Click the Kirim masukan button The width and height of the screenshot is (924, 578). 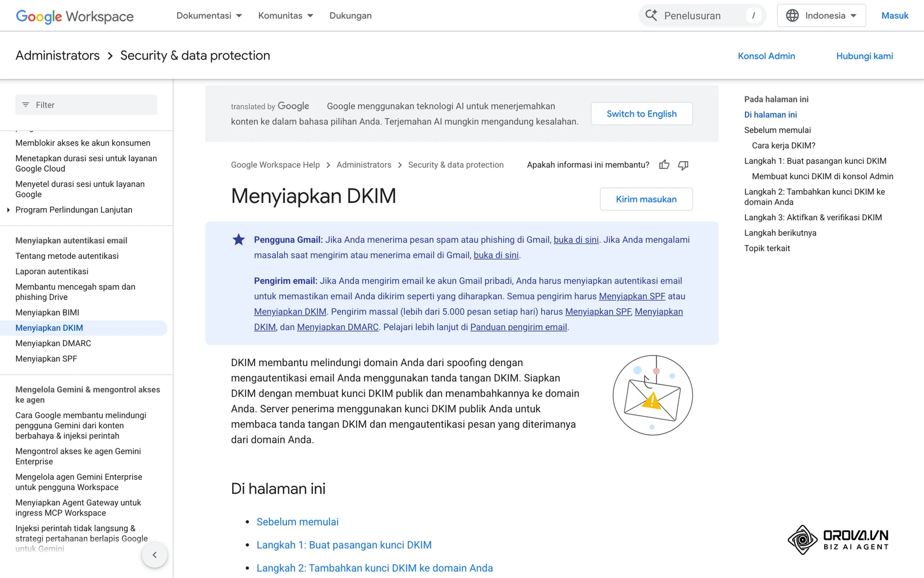pyautogui.click(x=646, y=199)
